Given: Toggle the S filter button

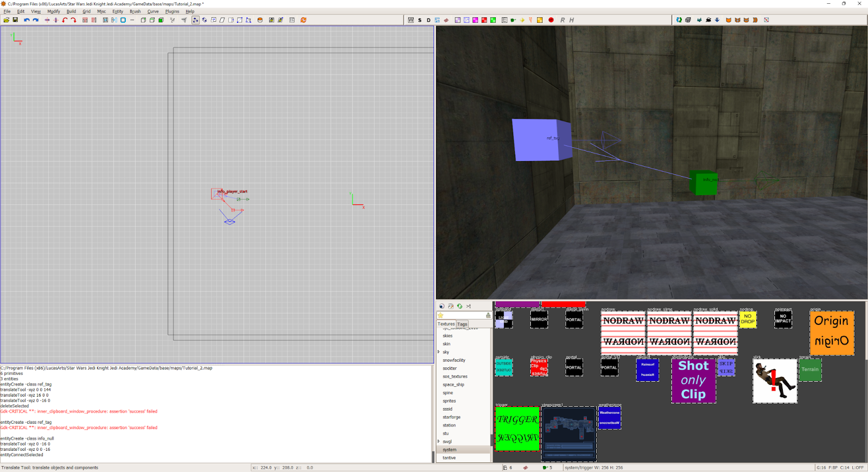Looking at the screenshot, I should coord(420,20).
